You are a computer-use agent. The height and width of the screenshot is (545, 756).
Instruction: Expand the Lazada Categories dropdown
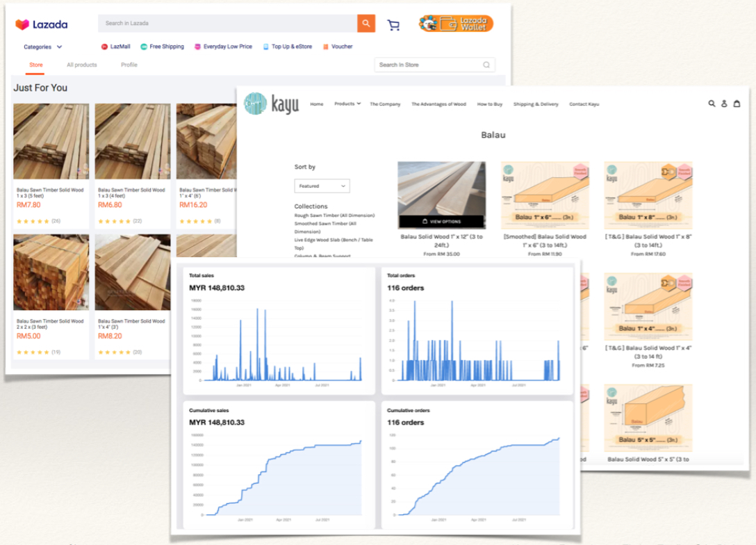[43, 47]
